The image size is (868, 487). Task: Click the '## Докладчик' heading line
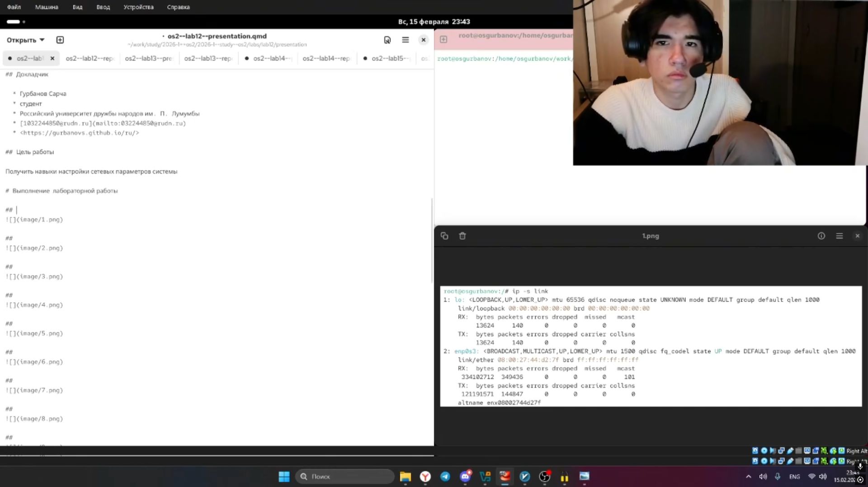27,75
